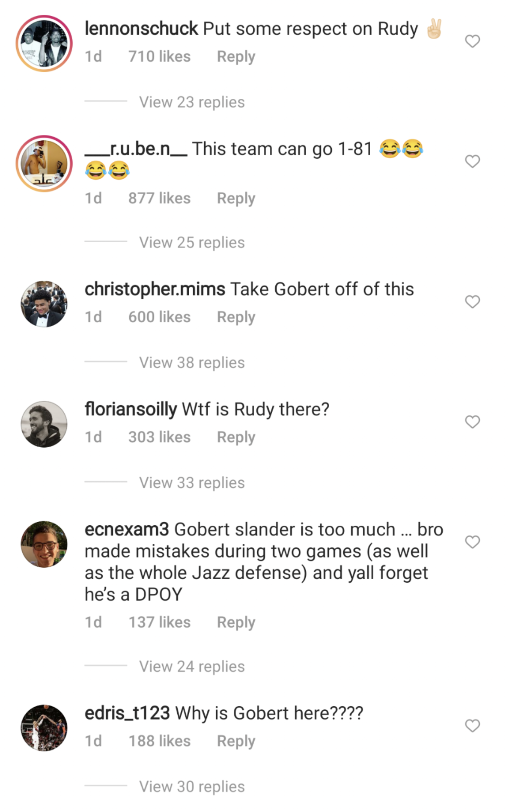Image resolution: width=509 pixels, height=812 pixels.
Task: Open the floriansoilly username link
Action: click(131, 409)
